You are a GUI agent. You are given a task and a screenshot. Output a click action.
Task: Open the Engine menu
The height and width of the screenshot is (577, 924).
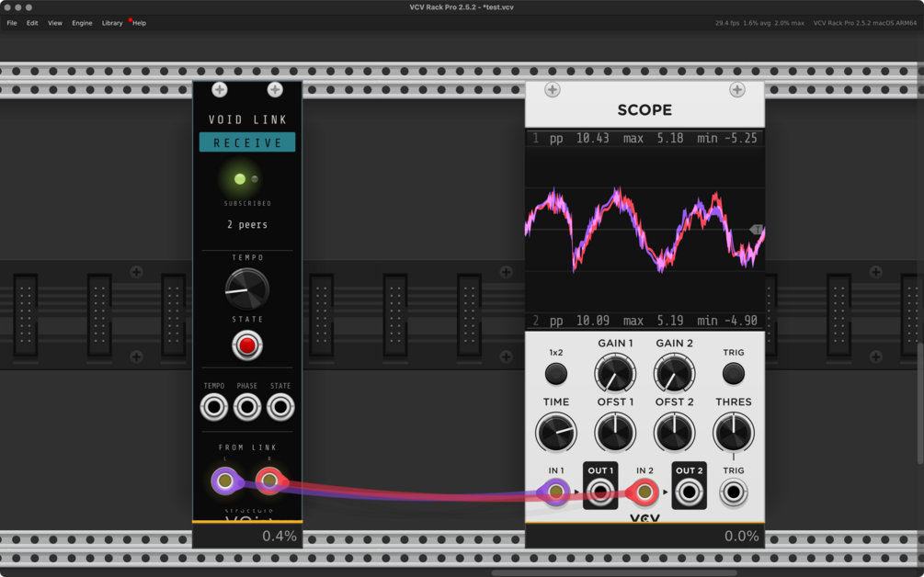point(82,23)
